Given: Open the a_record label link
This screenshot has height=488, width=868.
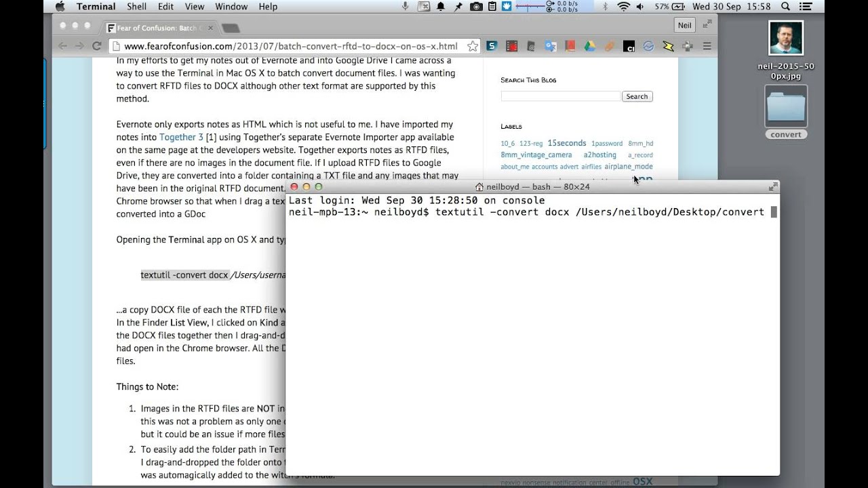Looking at the screenshot, I should click(640, 155).
